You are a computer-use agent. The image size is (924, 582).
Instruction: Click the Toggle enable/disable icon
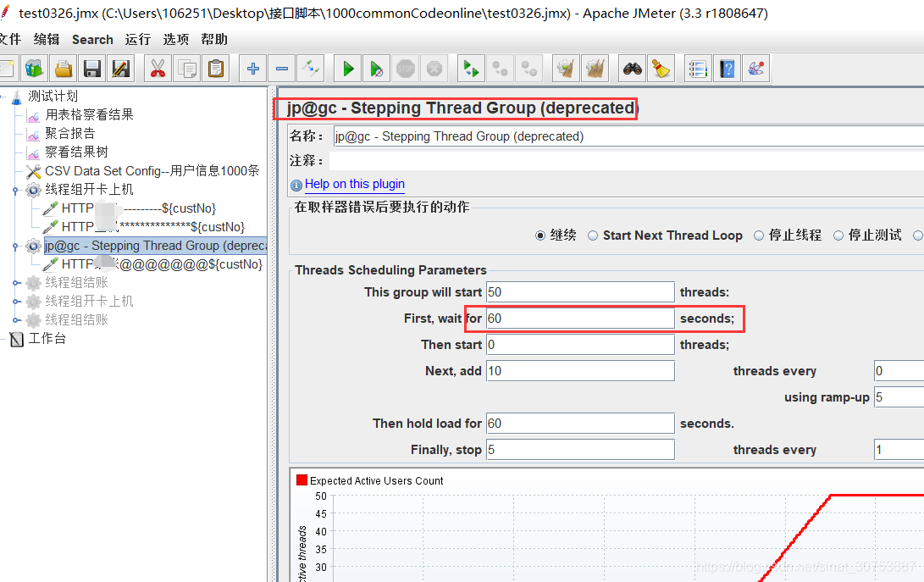click(311, 69)
